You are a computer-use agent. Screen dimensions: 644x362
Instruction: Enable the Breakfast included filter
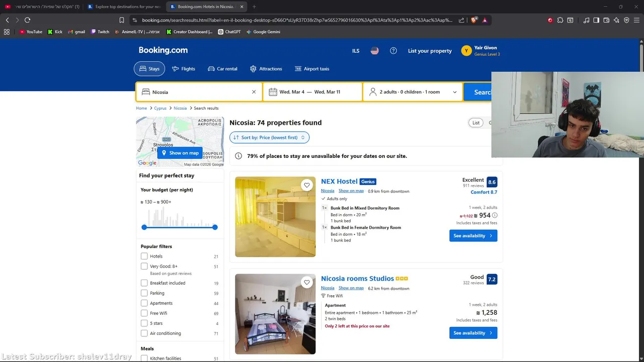pyautogui.click(x=144, y=283)
